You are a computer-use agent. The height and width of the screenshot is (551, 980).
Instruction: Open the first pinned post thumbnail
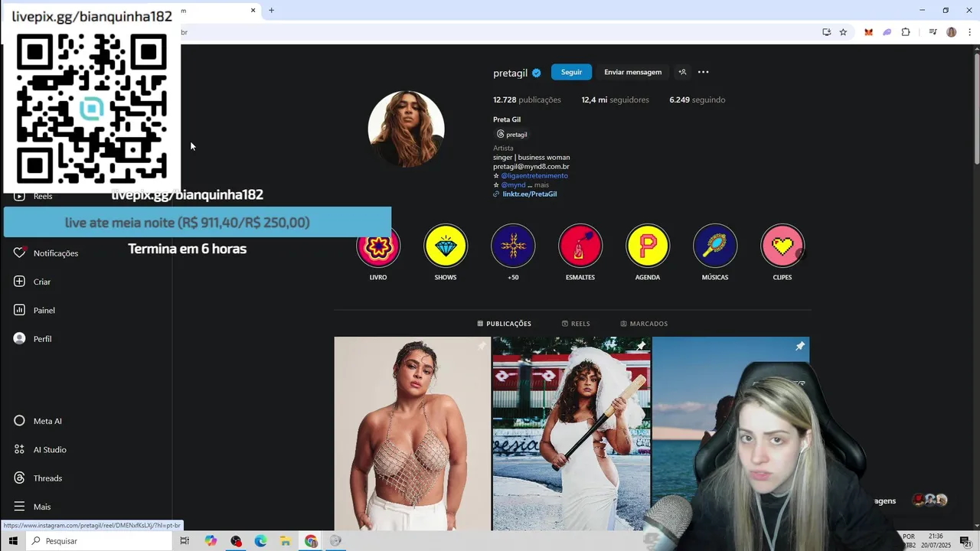412,433
